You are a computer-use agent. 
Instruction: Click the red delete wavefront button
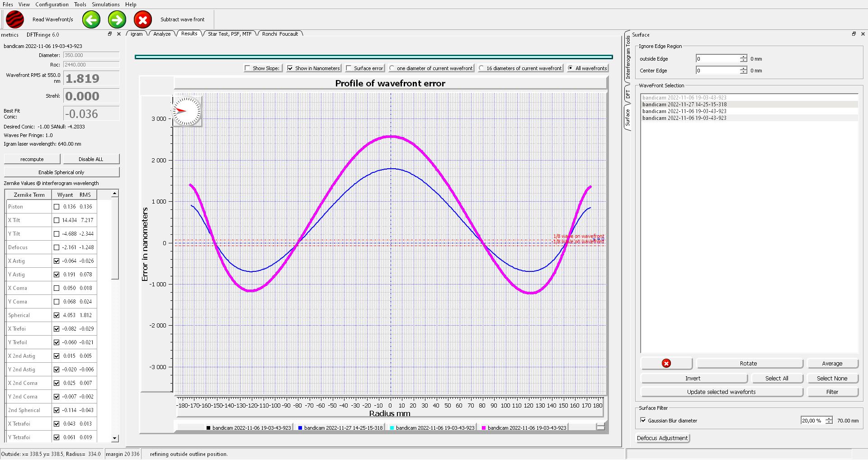pyautogui.click(x=666, y=363)
